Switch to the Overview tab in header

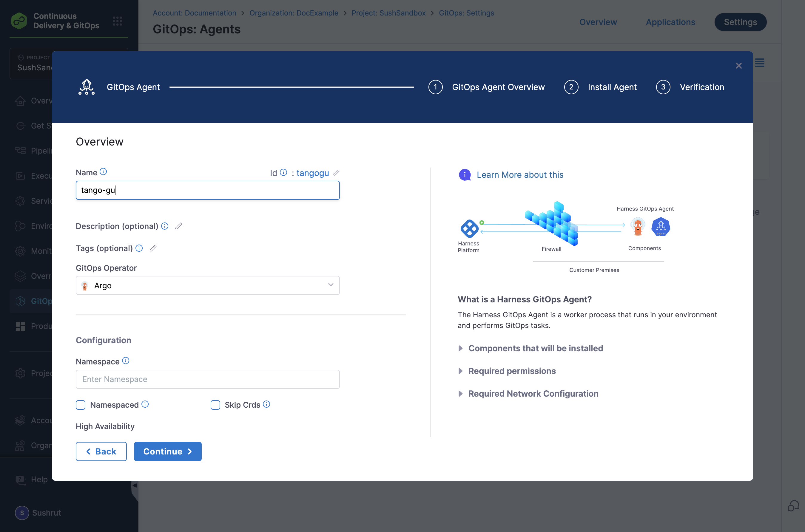(x=598, y=22)
